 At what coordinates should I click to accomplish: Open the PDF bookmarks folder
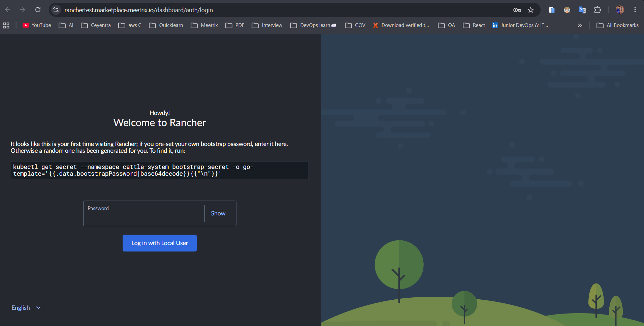(x=235, y=25)
